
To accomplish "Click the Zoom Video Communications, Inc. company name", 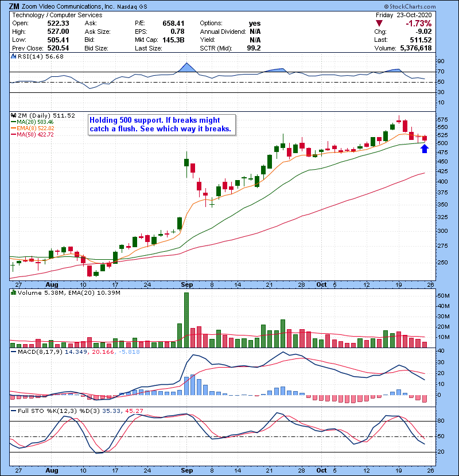I will tap(68, 6).
